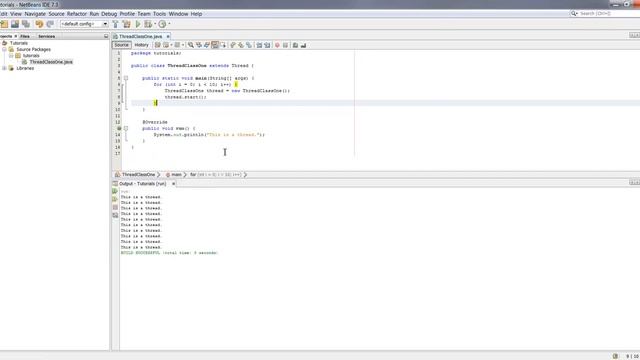Open the Profile Project dropdown arrow
Image resolution: width=640 pixels, height=360 pixels.
[169, 24]
